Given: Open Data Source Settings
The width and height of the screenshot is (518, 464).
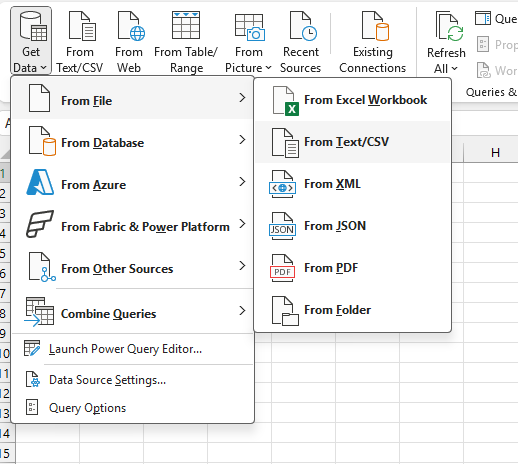Looking at the screenshot, I should [132, 380].
